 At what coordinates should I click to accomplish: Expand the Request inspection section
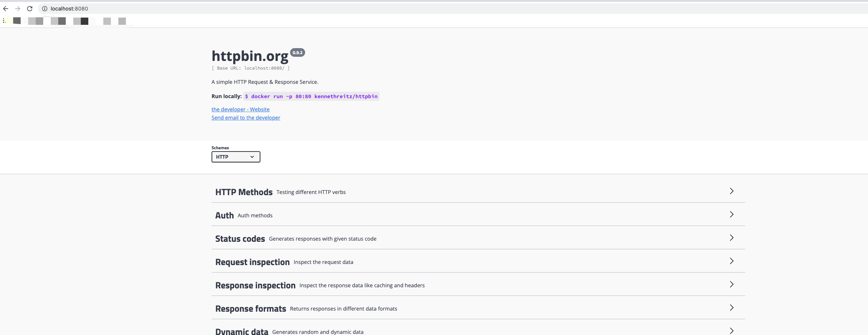478,262
